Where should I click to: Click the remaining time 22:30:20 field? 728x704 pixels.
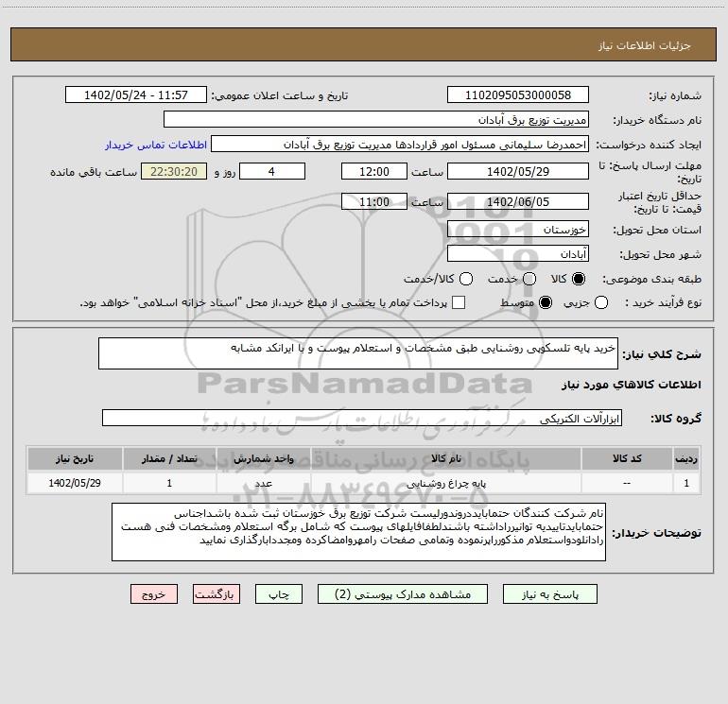click(x=174, y=171)
